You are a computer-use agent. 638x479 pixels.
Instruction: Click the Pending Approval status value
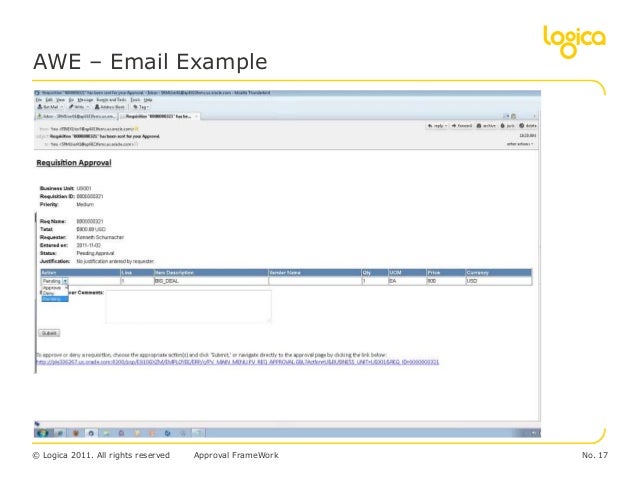(x=95, y=253)
